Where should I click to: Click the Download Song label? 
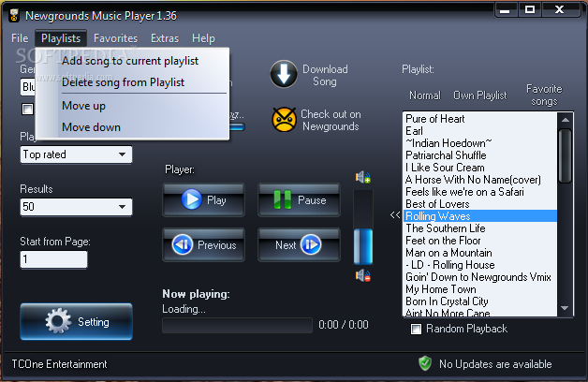[x=325, y=75]
